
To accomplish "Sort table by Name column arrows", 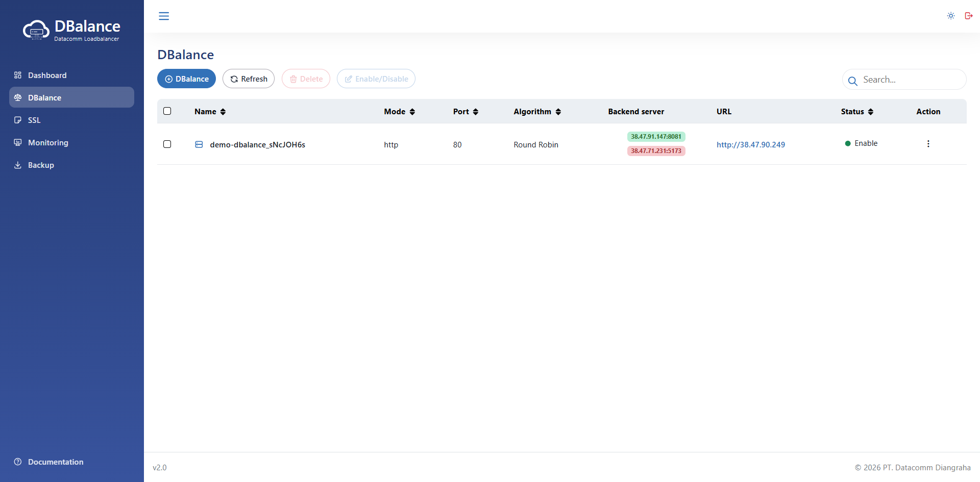I will (x=223, y=112).
